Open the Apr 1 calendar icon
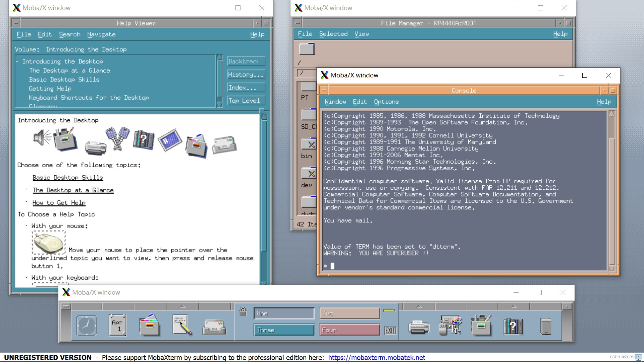Image resolution: width=644 pixels, height=362 pixels. (117, 324)
